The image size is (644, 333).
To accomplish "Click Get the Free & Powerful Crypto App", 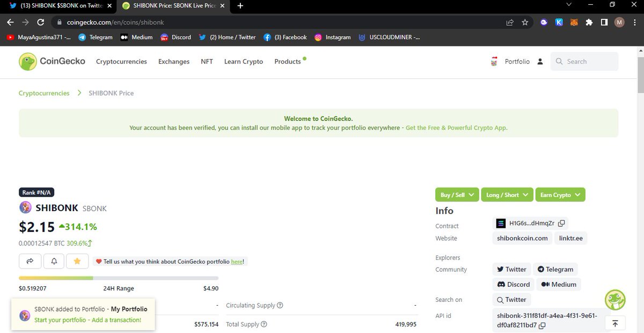I will point(457,128).
